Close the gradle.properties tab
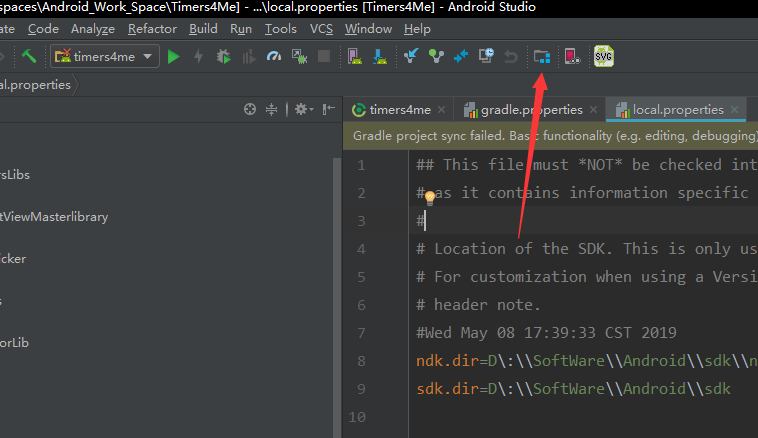 coord(594,110)
